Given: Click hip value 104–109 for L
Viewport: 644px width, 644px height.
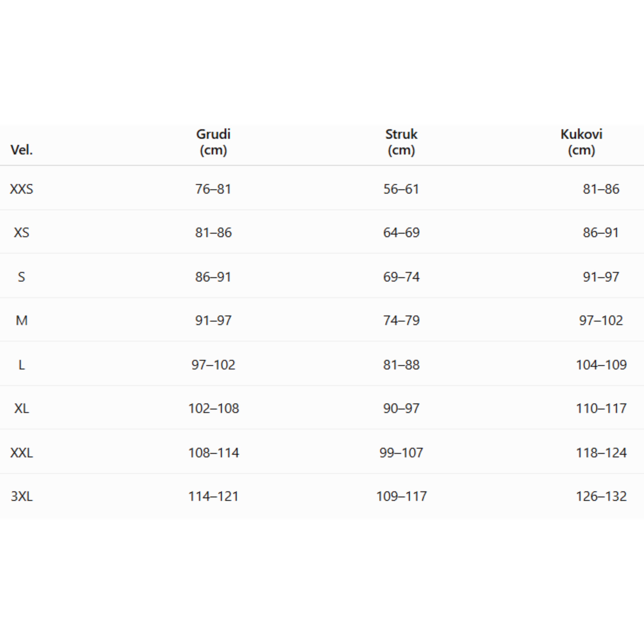Looking at the screenshot, I should pyautogui.click(x=601, y=365).
